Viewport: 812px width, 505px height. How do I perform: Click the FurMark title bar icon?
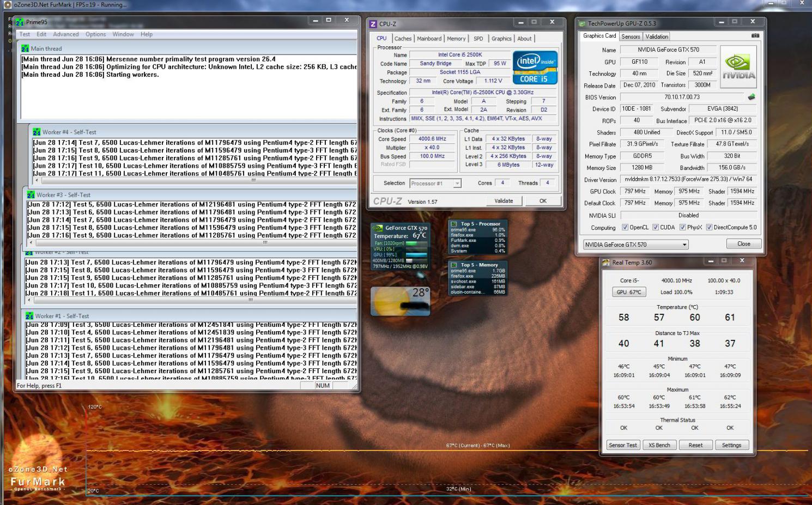8,5
